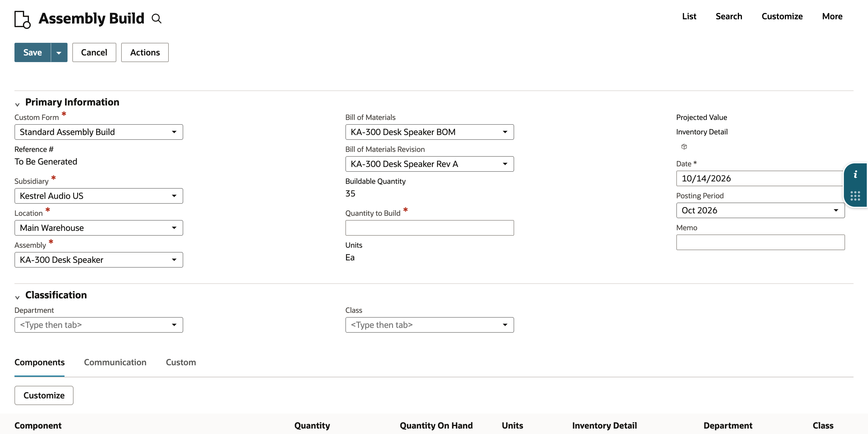Click the Component column header
Viewport: 868px width, 434px height.
38,426
